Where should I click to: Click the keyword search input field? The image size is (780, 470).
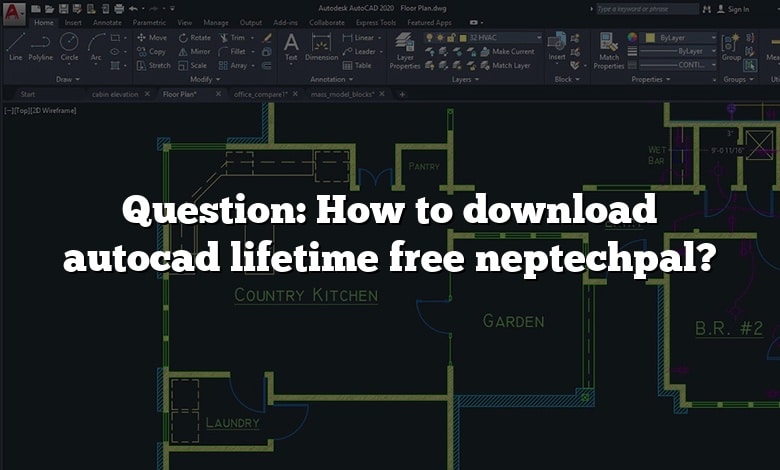tap(648, 9)
